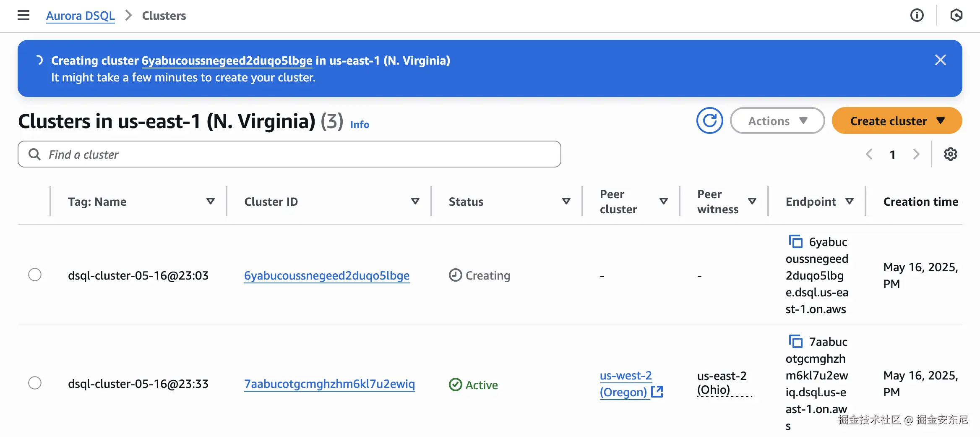Viewport: 980px width, 437px height.
Task: Open the hamburger navigation menu
Action: tap(23, 16)
